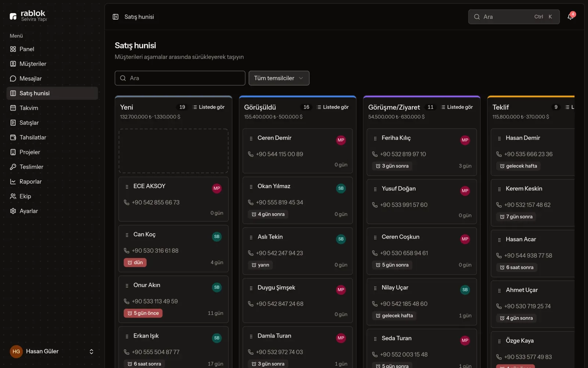Click the Damla Turan card name
This screenshot has height=368, width=588.
[275, 336]
